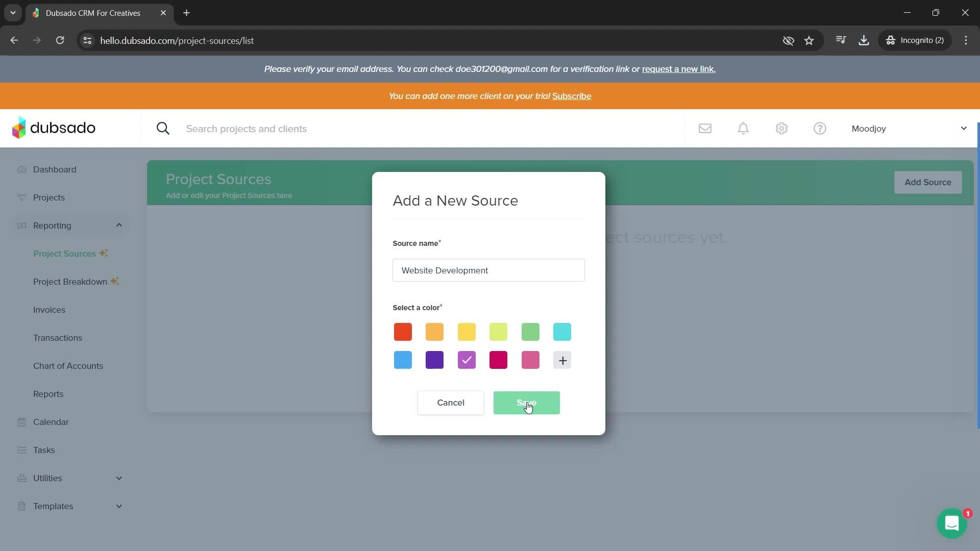Add a custom color with plus icon

[562, 360]
